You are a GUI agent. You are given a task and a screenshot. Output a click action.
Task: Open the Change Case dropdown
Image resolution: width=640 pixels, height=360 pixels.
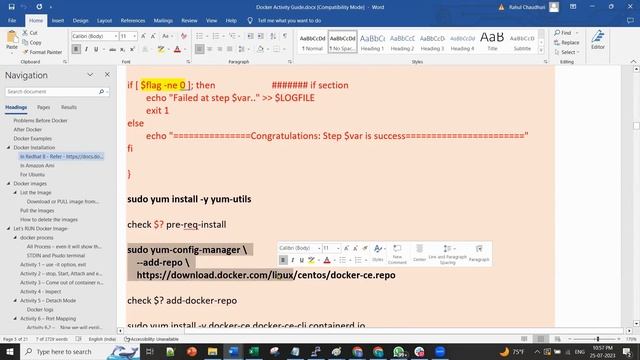[x=167, y=36]
